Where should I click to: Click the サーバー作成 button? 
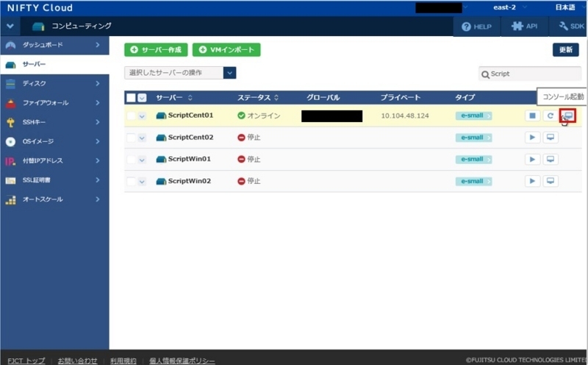(x=156, y=50)
